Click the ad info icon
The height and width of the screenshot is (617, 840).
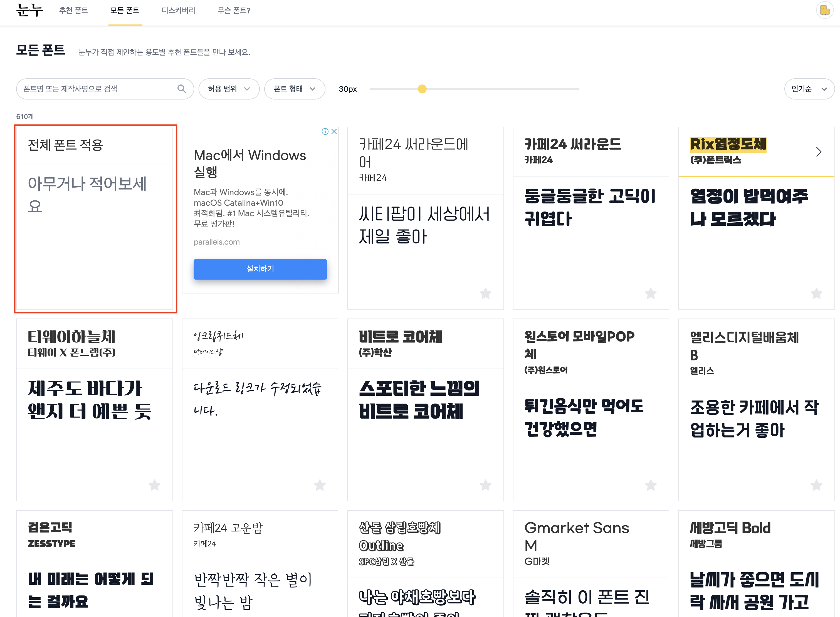pos(325,131)
